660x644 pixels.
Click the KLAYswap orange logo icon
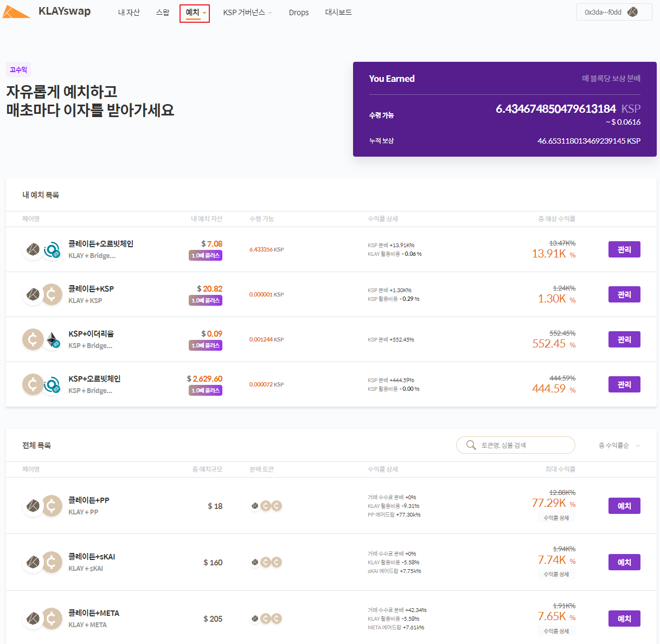pos(16,12)
